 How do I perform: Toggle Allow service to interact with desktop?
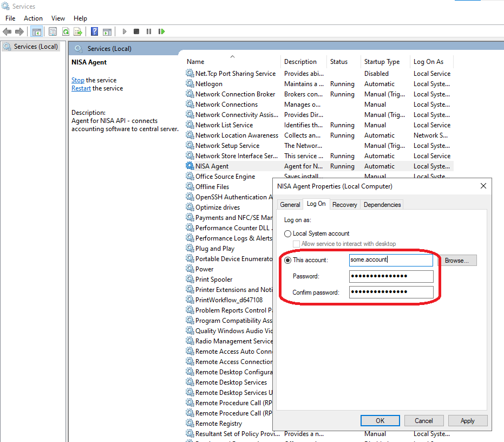click(296, 244)
